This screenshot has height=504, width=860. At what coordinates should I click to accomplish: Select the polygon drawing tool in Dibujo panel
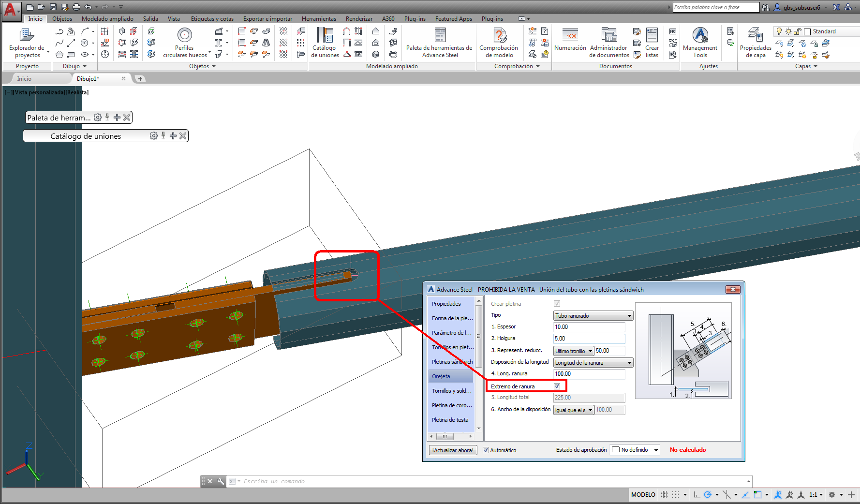(x=59, y=54)
